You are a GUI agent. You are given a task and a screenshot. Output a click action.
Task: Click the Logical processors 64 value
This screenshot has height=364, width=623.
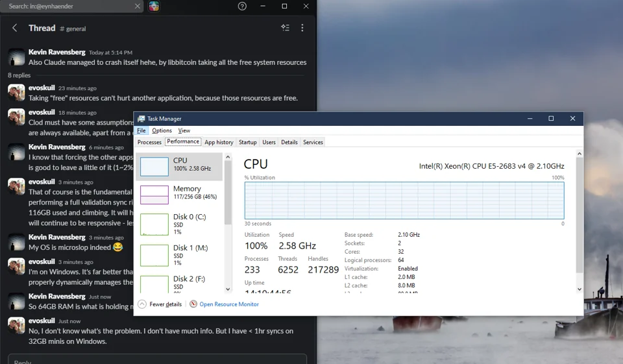point(401,260)
